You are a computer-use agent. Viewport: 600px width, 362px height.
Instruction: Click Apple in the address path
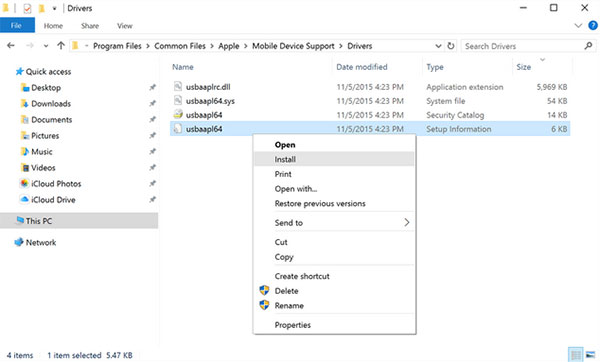click(229, 46)
